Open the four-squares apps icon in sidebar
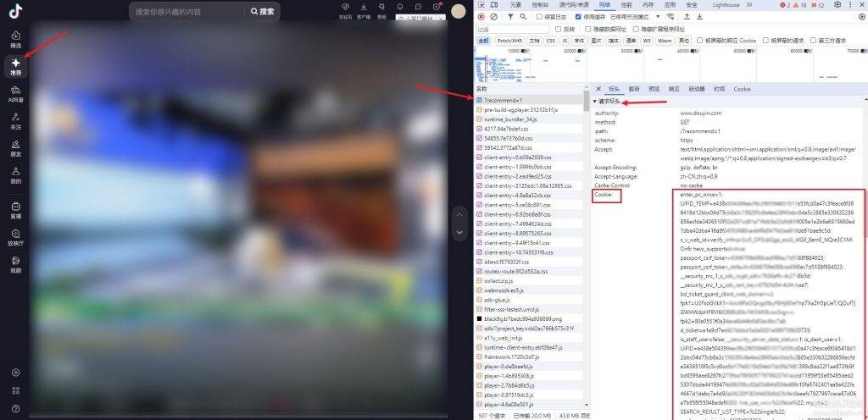The height and width of the screenshot is (420, 868). pyautogui.click(x=15, y=390)
